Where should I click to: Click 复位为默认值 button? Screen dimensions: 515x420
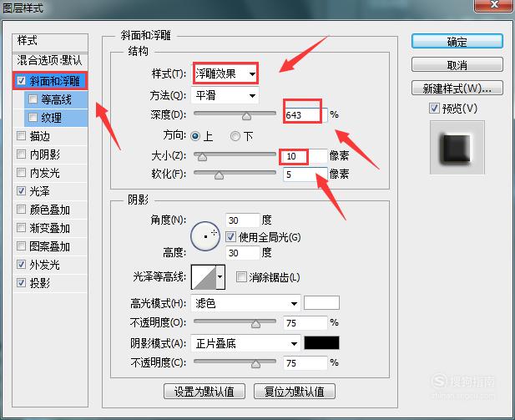pyautogui.click(x=295, y=392)
